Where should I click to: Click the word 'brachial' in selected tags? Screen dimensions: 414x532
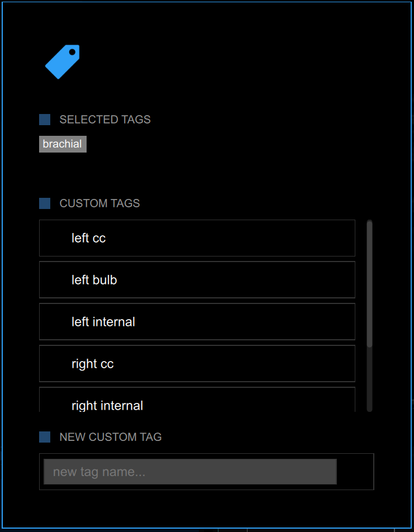click(62, 144)
